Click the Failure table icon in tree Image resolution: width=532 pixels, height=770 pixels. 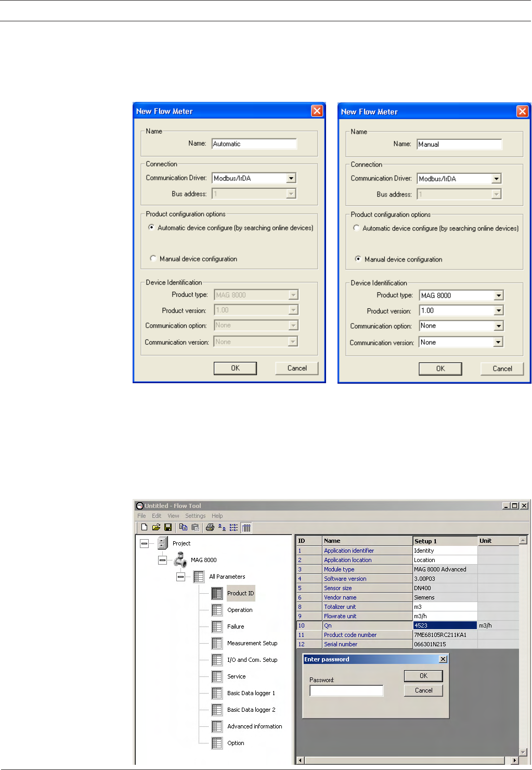(x=217, y=627)
